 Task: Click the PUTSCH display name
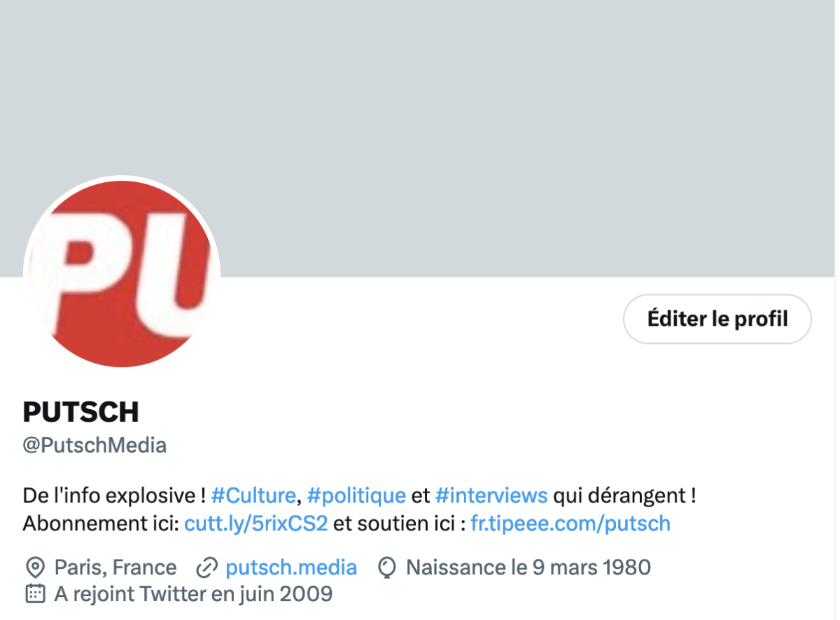[81, 412]
